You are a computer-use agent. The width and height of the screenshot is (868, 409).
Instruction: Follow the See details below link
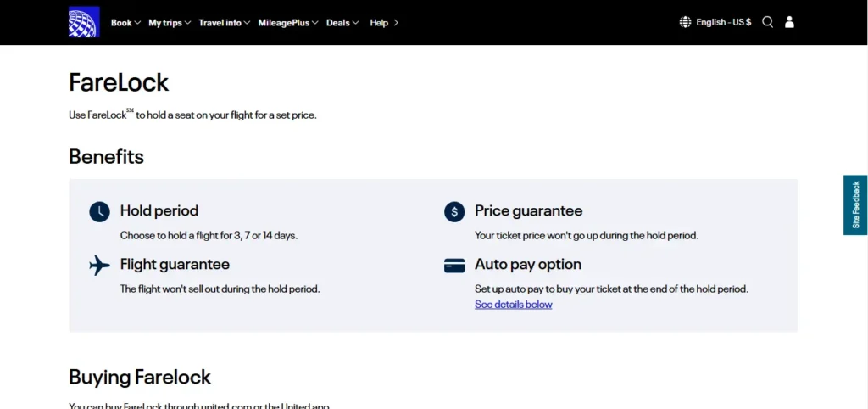(x=513, y=305)
